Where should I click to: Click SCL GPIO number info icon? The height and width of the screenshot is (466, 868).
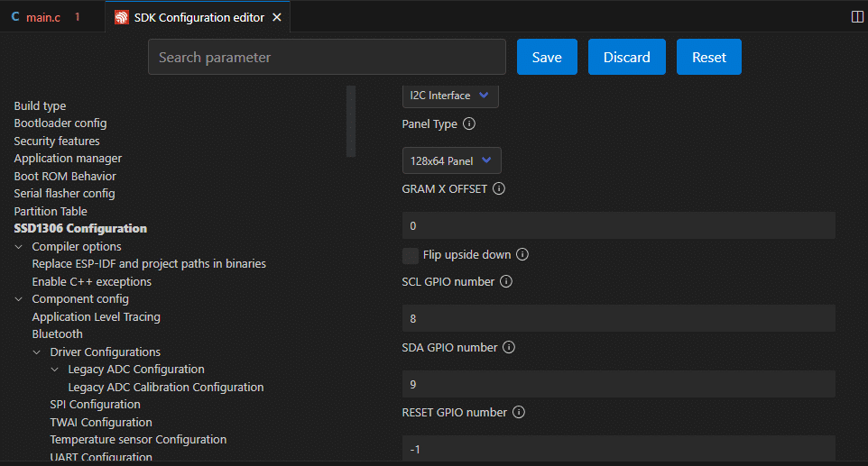pyautogui.click(x=506, y=281)
